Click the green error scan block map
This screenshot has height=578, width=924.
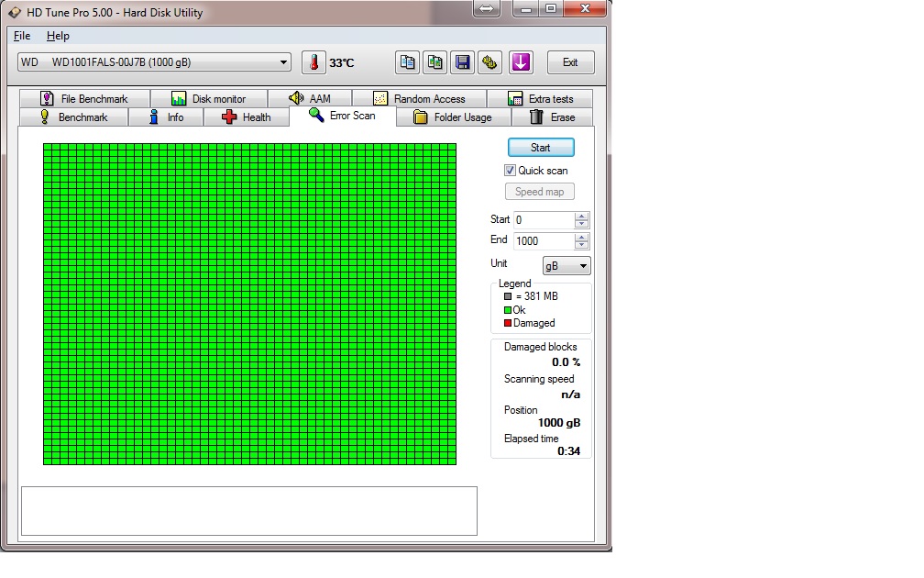[250, 304]
